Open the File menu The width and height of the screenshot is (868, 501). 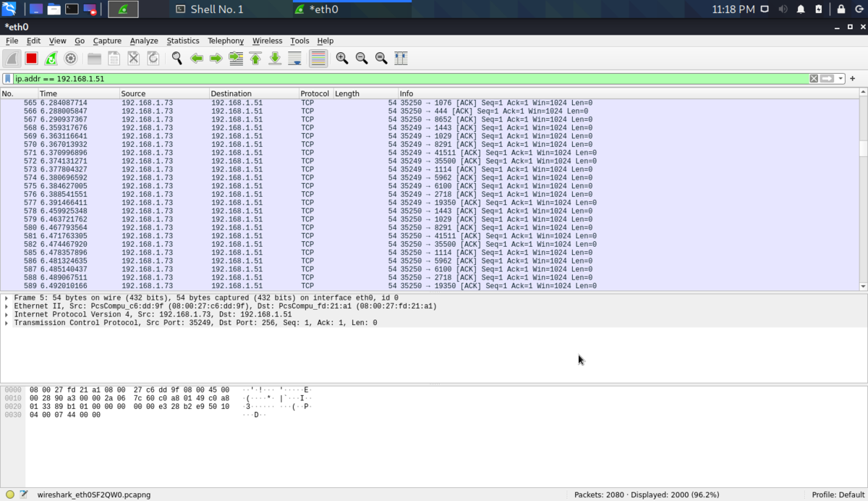[12, 41]
